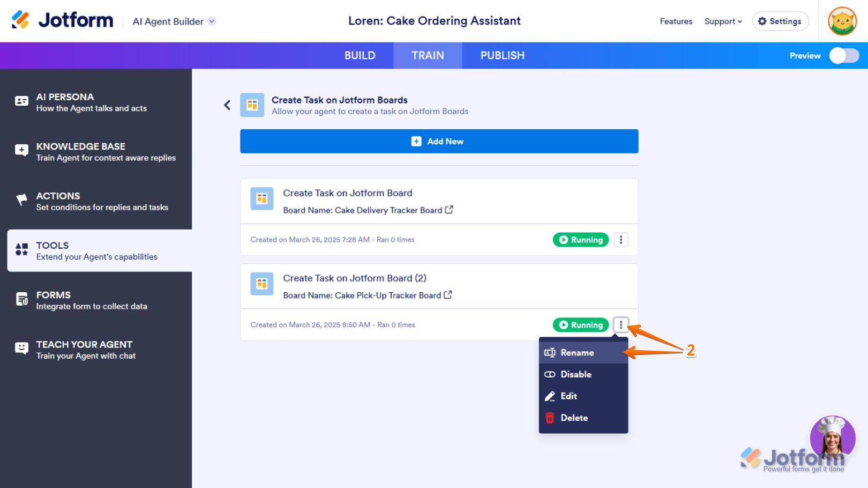Open the user avatar profile
Screen dimensions: 868x488
coord(842,21)
